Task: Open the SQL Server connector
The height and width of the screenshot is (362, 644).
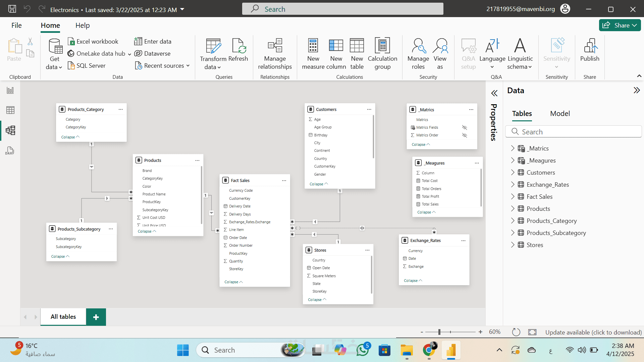Action: 87,66
